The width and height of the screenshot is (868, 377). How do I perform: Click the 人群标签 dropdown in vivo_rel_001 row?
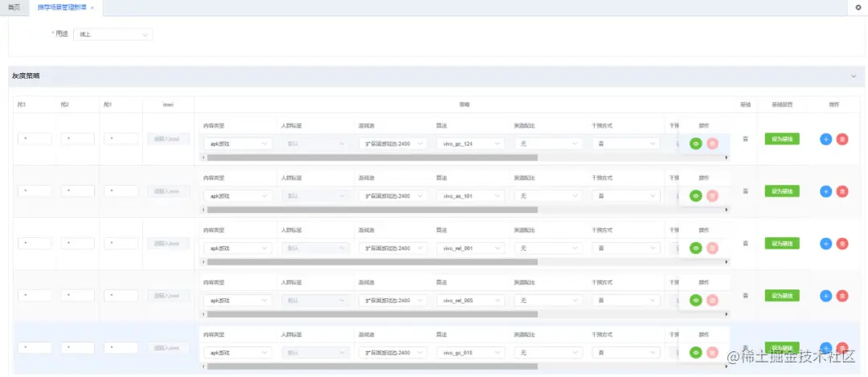[x=316, y=248]
